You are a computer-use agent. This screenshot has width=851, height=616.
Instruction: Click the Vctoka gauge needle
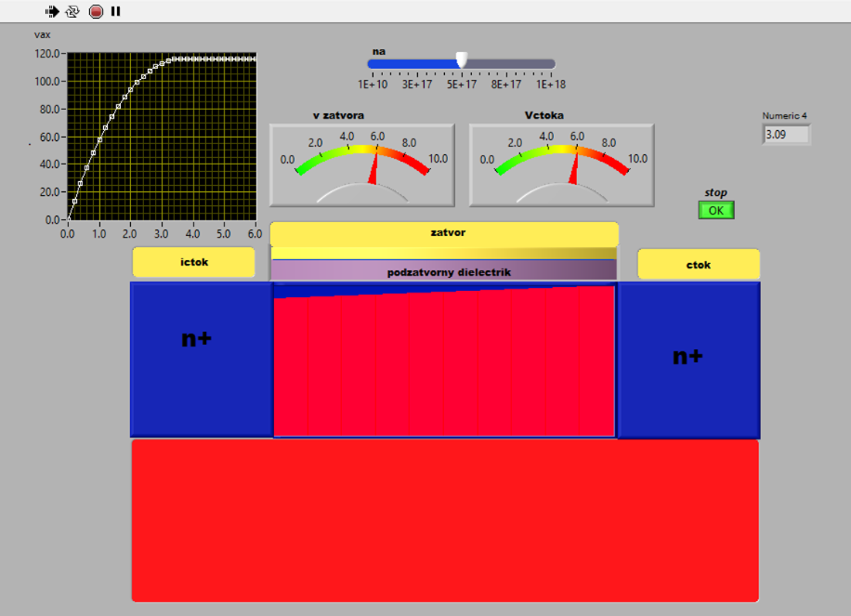point(573,170)
